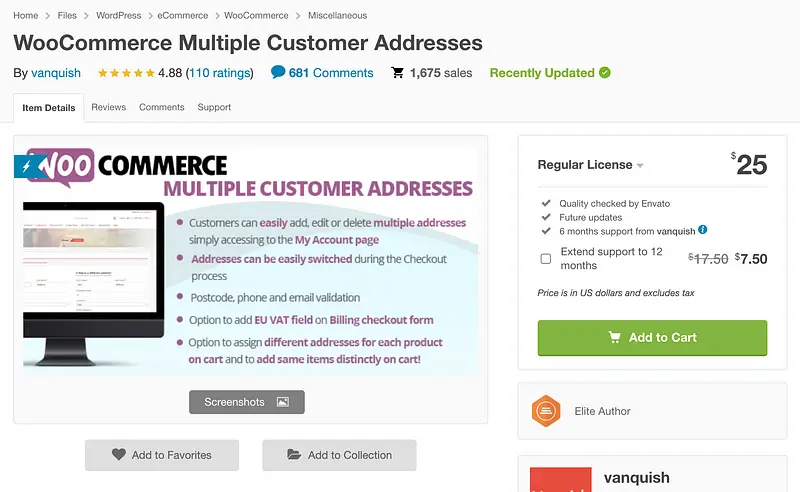The image size is (800, 492).
Task: Click the lightning bolt badge on preview
Action: pyautogui.click(x=26, y=166)
